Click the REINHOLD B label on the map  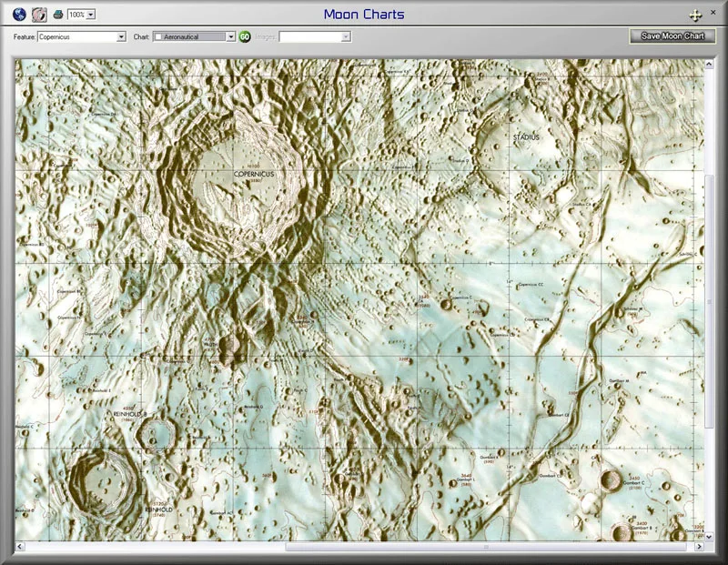point(130,414)
